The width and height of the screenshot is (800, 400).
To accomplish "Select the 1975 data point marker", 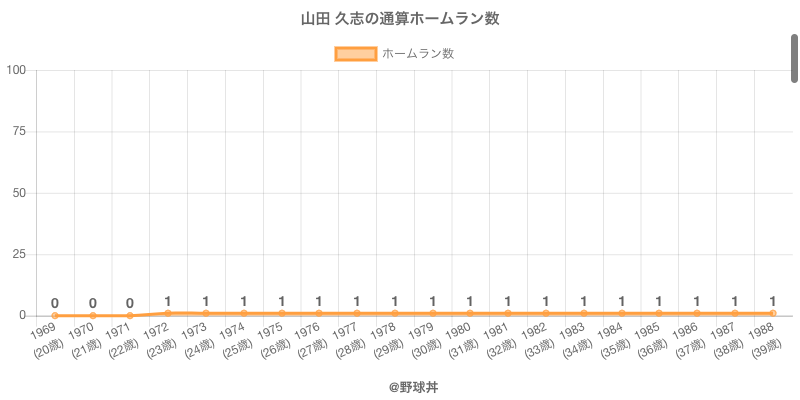I will 281,313.
